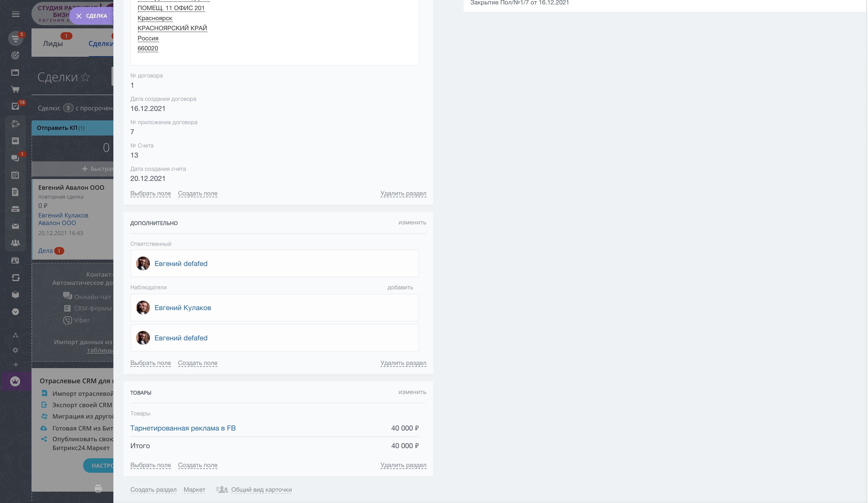Click the crown upgrade icon in sidebar

click(x=15, y=381)
